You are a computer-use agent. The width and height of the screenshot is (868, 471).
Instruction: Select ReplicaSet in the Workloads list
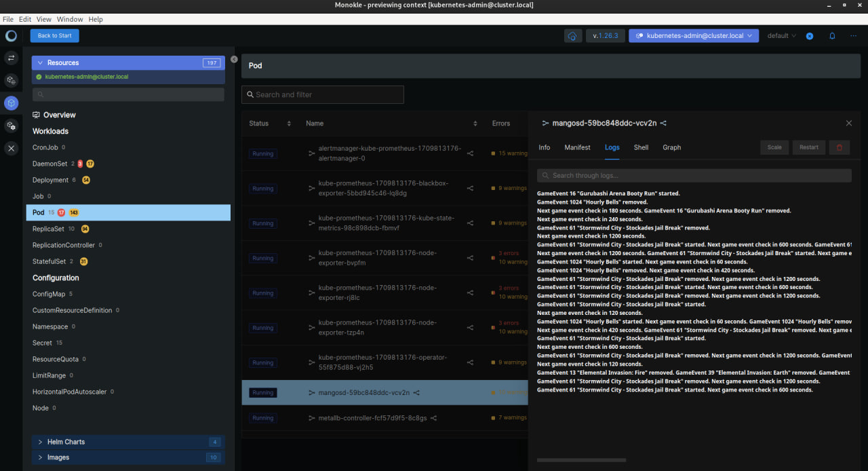point(48,229)
